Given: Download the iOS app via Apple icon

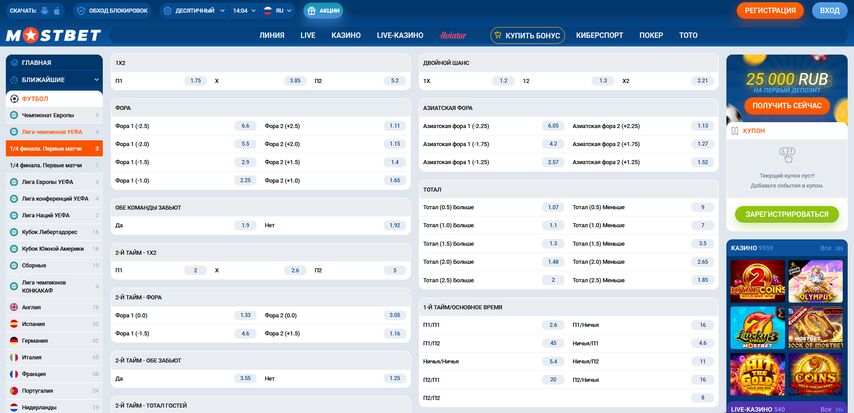Looking at the screenshot, I should [57, 10].
